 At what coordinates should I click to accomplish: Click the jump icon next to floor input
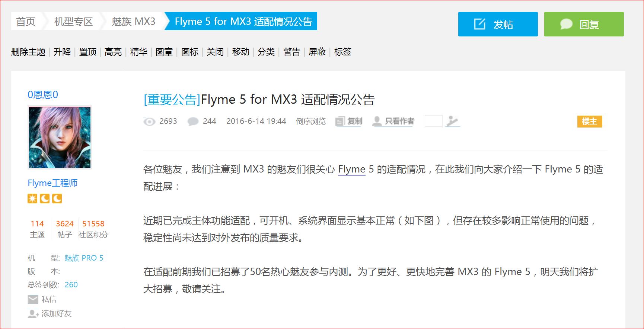(x=452, y=121)
